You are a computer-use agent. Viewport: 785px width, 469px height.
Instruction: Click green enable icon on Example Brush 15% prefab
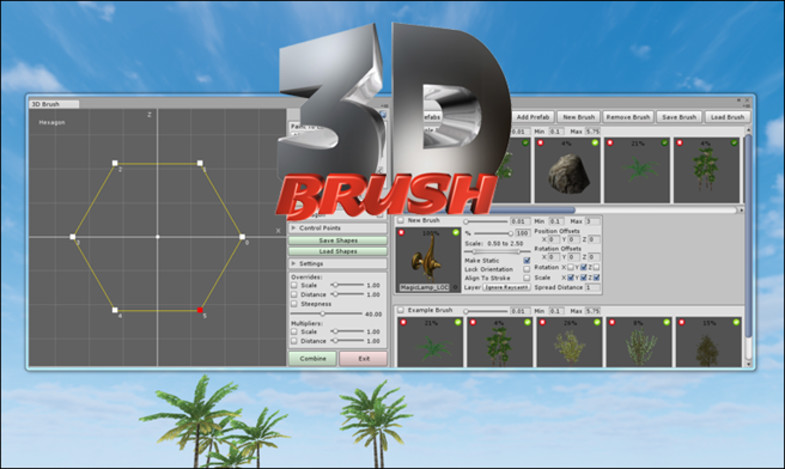pos(736,322)
